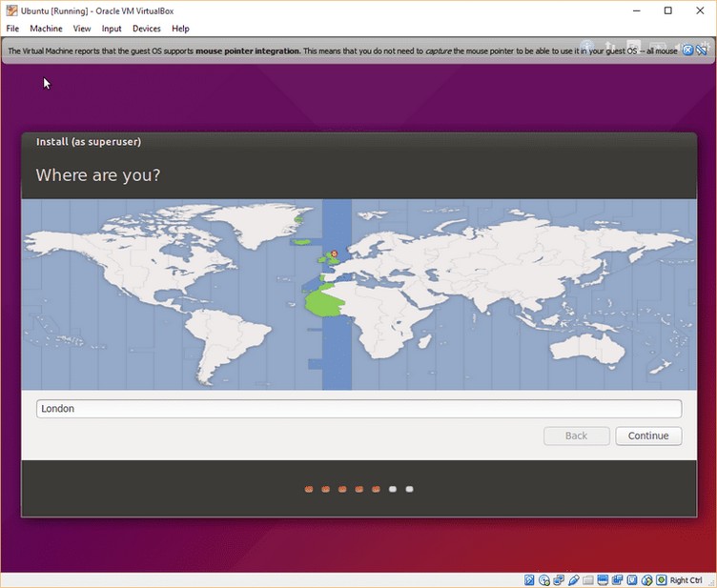Open the Machine menu
Screen dimensions: 717x588
pyautogui.click(x=46, y=29)
